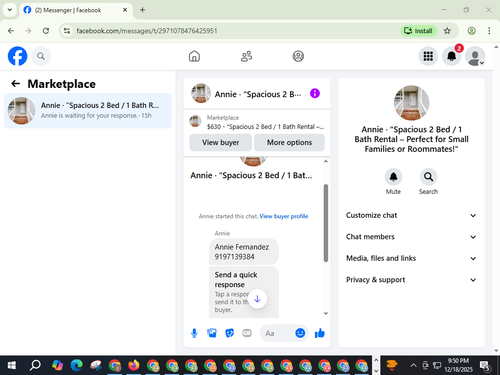Open Chrome profile icon
Image resolution: width=500 pixels, height=375 pixels.
pyautogui.click(x=471, y=31)
